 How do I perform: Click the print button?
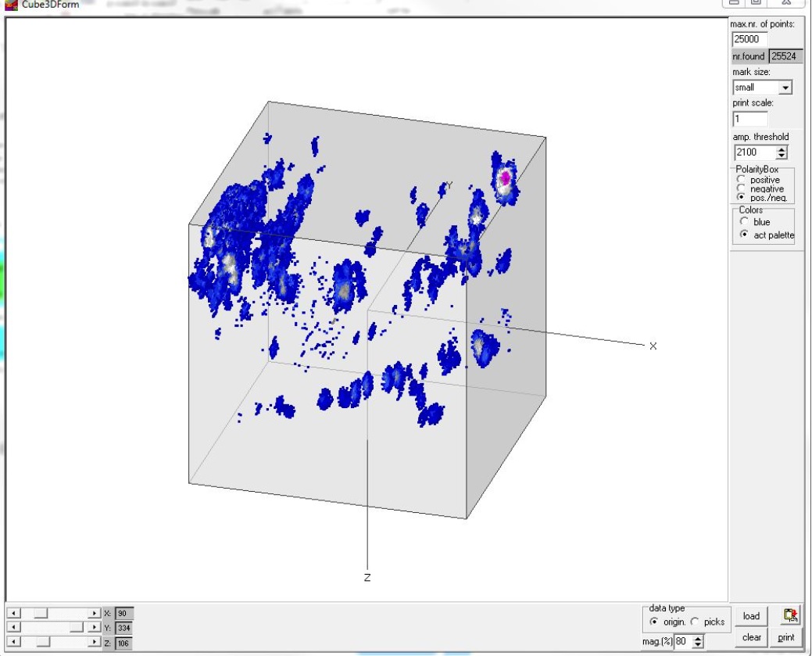(x=786, y=637)
